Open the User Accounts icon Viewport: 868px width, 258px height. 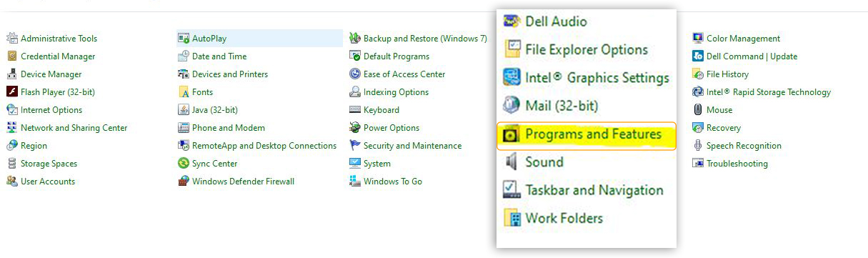12,182
